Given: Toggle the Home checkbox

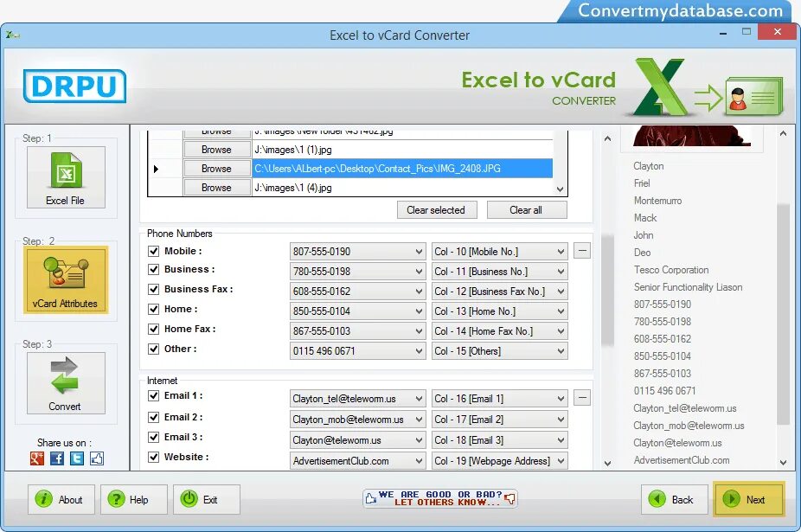Looking at the screenshot, I should pyautogui.click(x=153, y=309).
